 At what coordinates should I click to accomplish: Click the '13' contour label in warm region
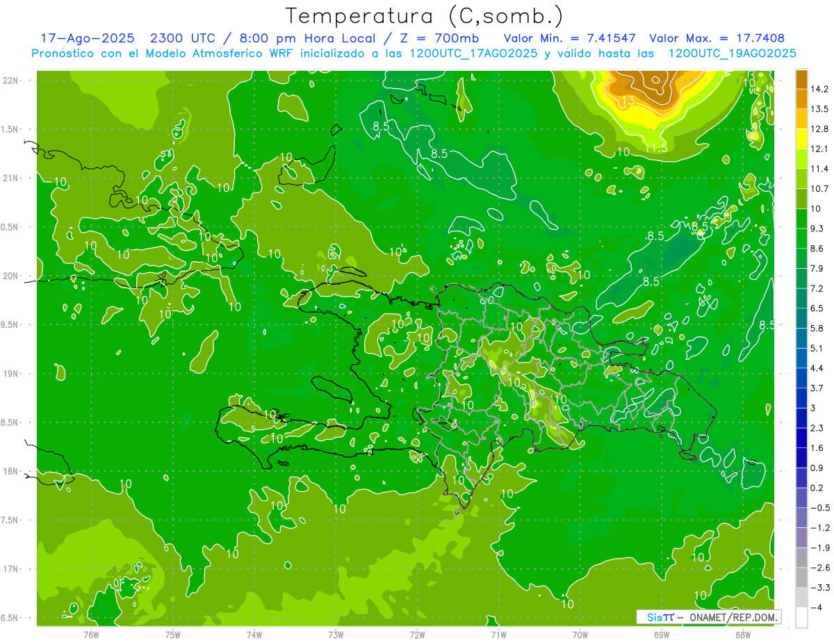point(628,101)
